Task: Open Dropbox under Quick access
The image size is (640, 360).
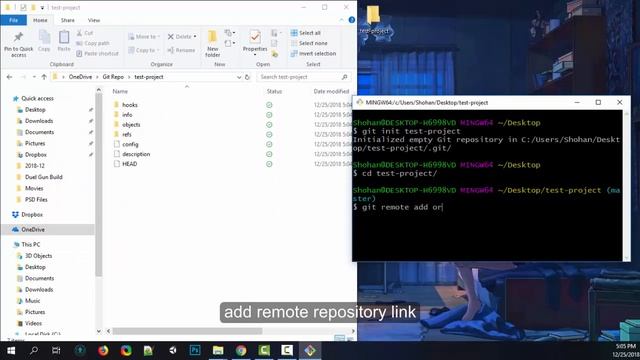Action: click(36, 155)
